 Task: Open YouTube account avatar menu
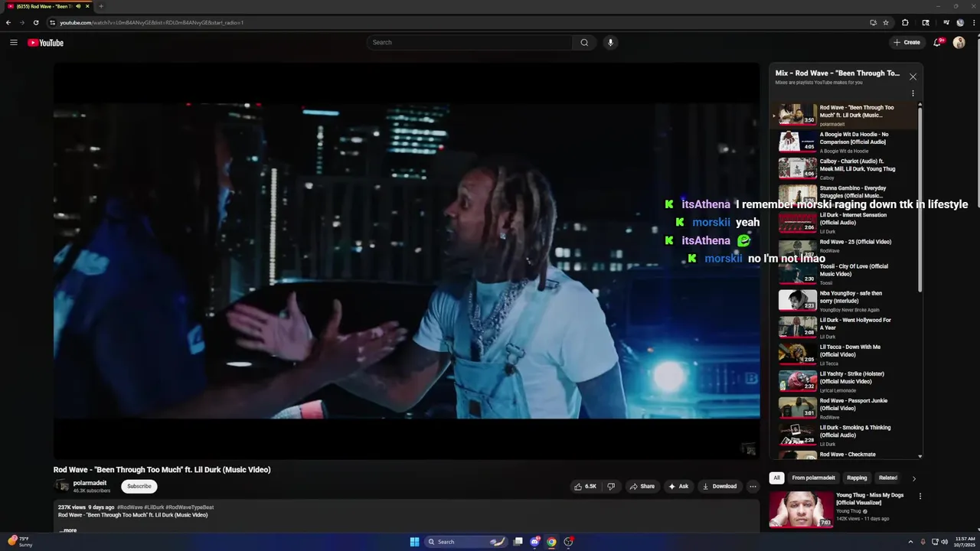(x=959, y=43)
